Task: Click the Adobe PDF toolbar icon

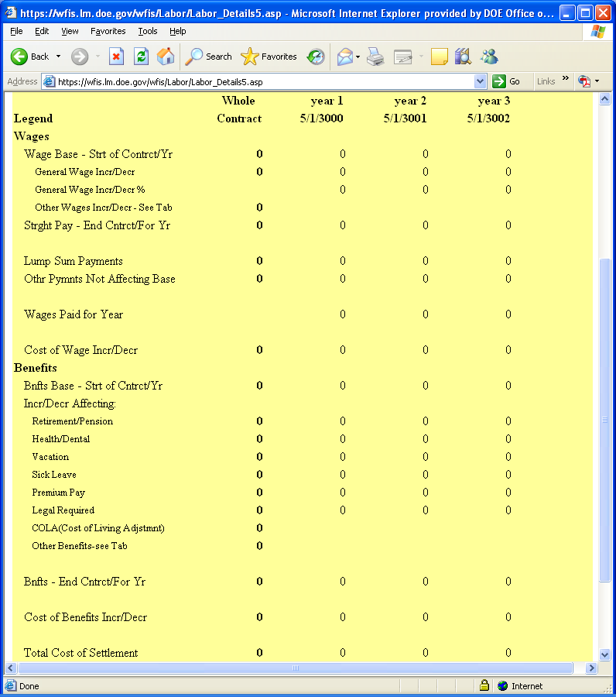Action: (584, 81)
